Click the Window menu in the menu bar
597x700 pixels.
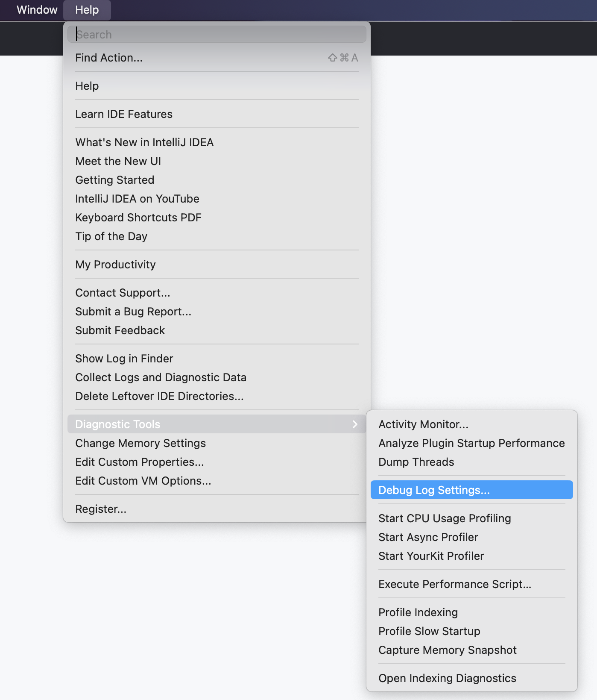pyautogui.click(x=36, y=9)
